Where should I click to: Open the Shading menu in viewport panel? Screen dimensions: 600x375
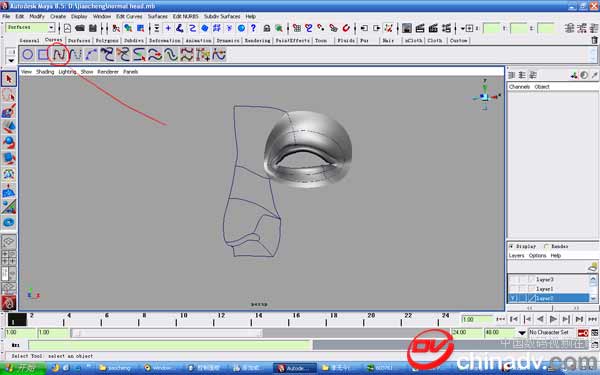45,72
